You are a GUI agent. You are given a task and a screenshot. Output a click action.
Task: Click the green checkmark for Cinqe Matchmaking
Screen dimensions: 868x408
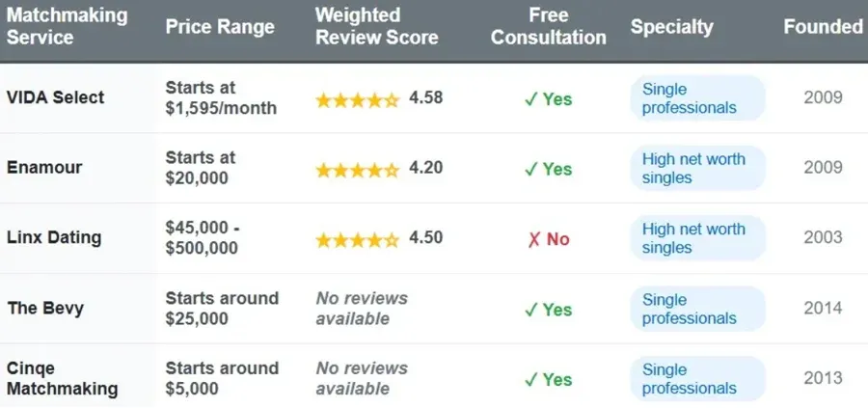529,379
